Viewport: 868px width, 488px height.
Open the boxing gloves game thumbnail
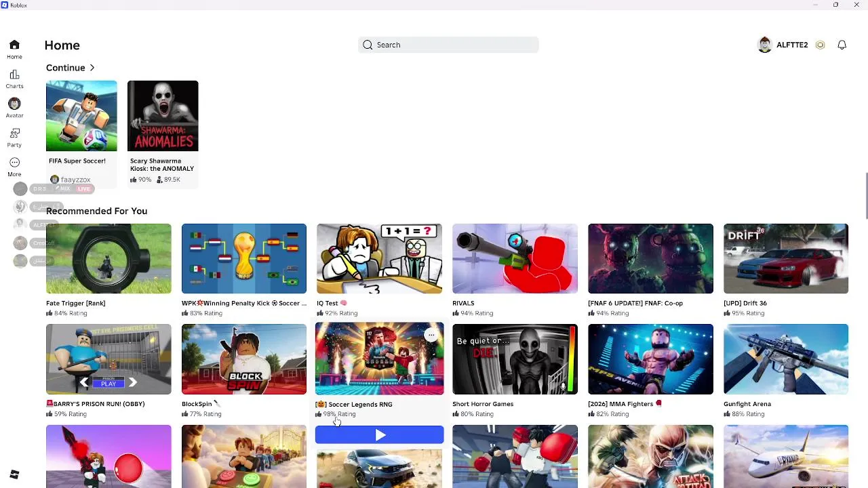[x=515, y=456]
